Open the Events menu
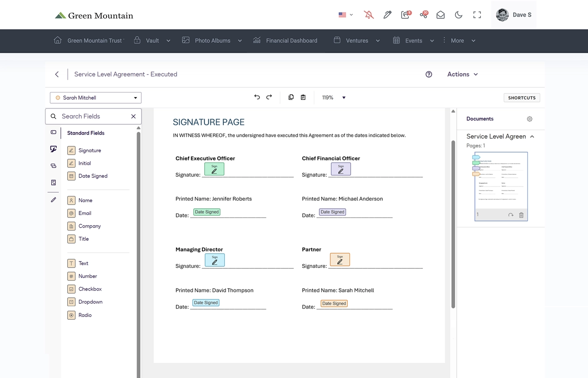 [413, 41]
